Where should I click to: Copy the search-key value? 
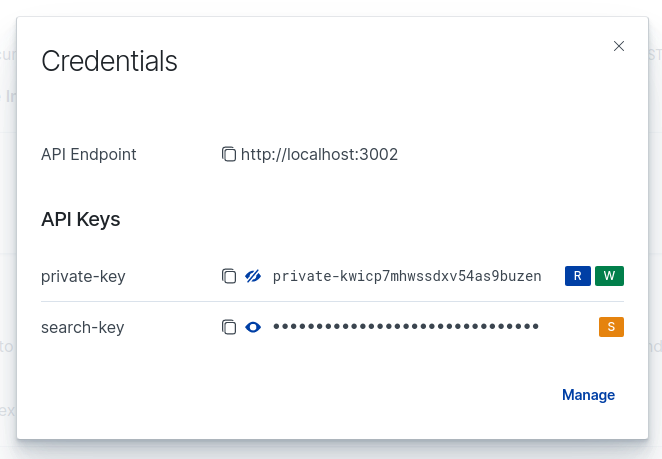pyautogui.click(x=228, y=327)
